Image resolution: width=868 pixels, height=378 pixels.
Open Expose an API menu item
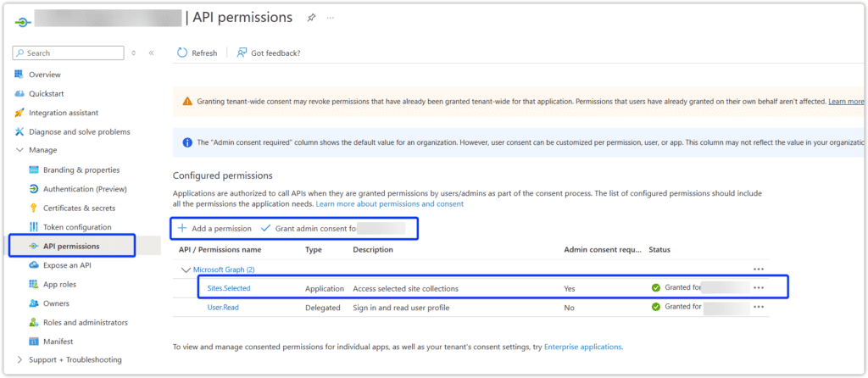(x=67, y=265)
